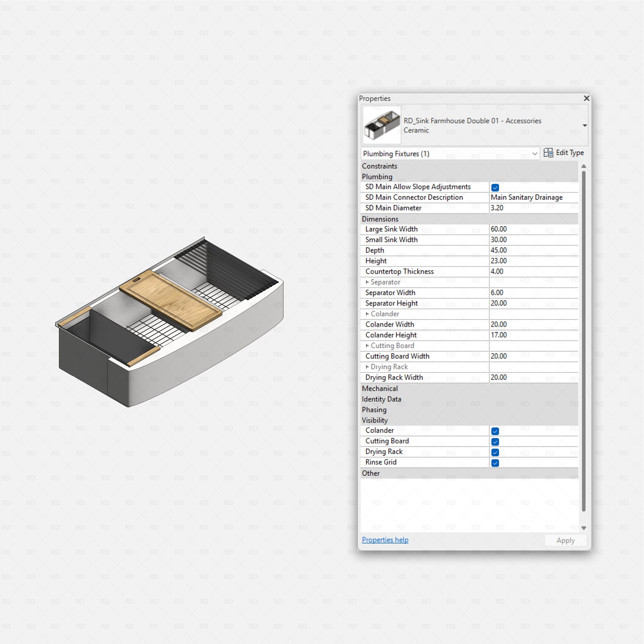
Task: Disable the Cutting Board visibility checkbox
Action: click(x=495, y=442)
